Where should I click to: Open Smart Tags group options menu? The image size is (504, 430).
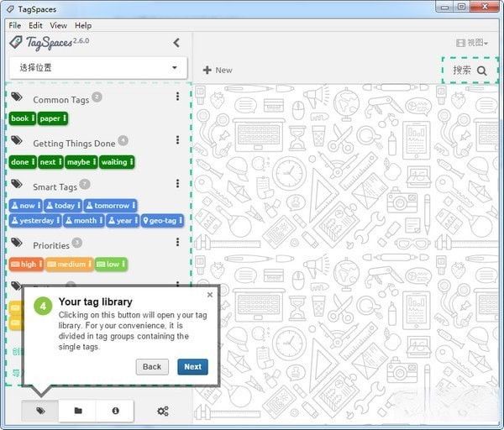(x=177, y=185)
